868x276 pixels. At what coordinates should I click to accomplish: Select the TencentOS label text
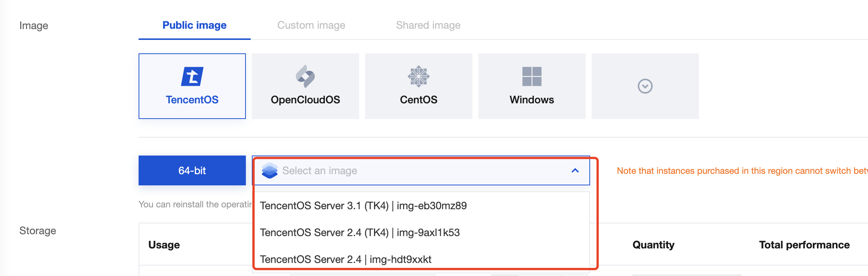coord(192,100)
